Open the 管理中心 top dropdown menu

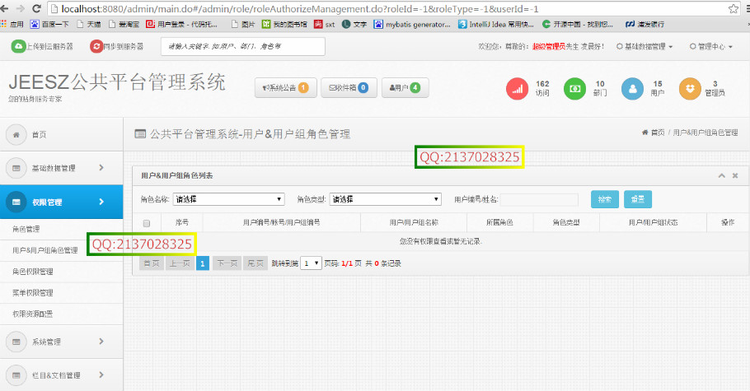711,46
